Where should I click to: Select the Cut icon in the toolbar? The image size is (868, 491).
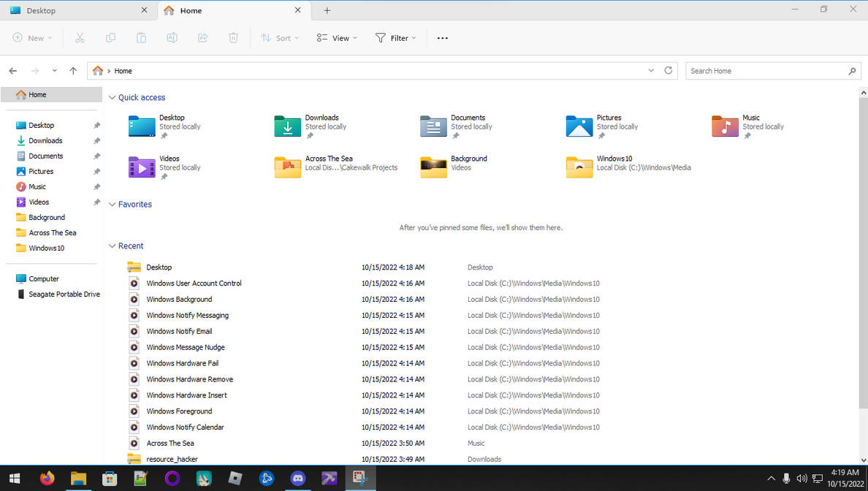(x=80, y=37)
